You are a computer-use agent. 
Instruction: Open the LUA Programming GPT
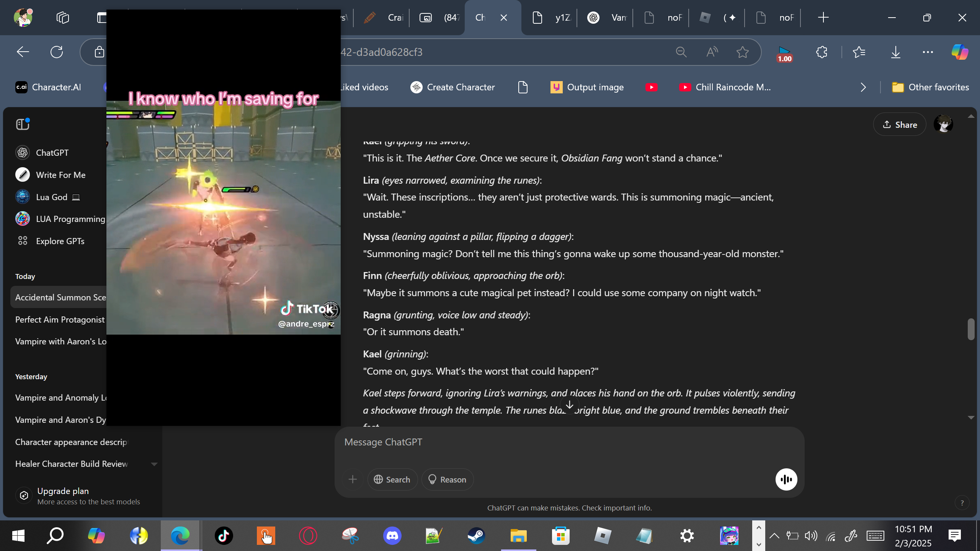click(x=60, y=219)
